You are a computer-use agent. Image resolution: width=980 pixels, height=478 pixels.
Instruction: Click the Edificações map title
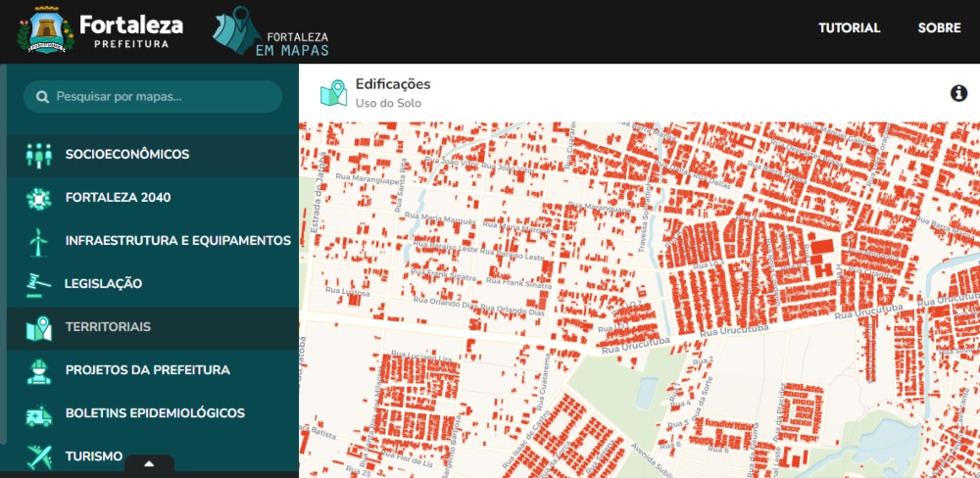[393, 83]
